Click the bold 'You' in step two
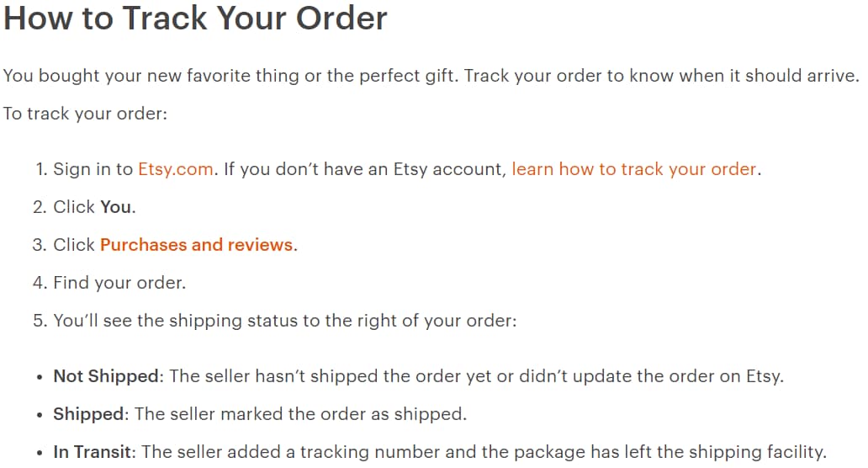The image size is (868, 468). click(115, 207)
